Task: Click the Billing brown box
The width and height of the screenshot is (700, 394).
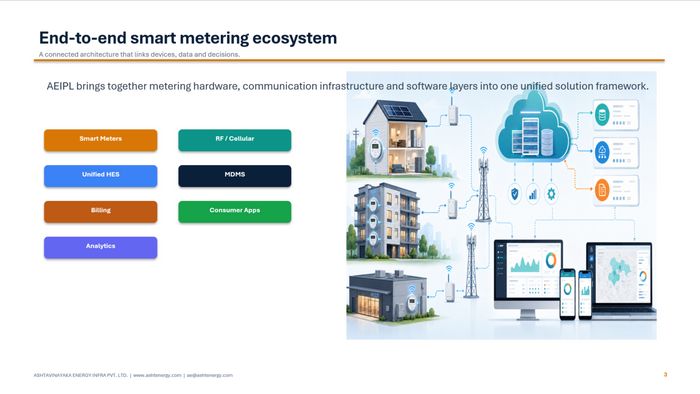Action: pos(100,212)
